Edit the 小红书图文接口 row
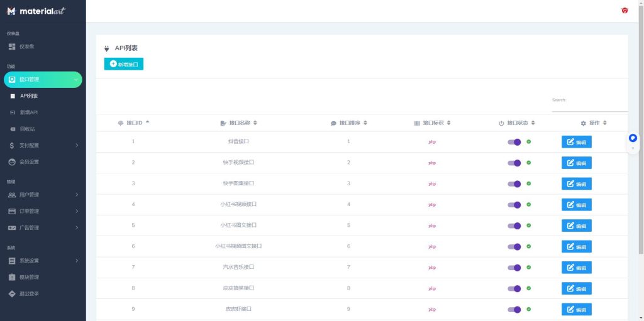Image resolution: width=644 pixels, height=321 pixels. point(577,226)
